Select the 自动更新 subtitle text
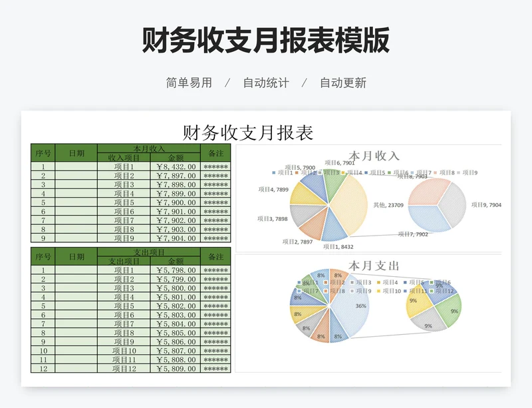 [343, 83]
